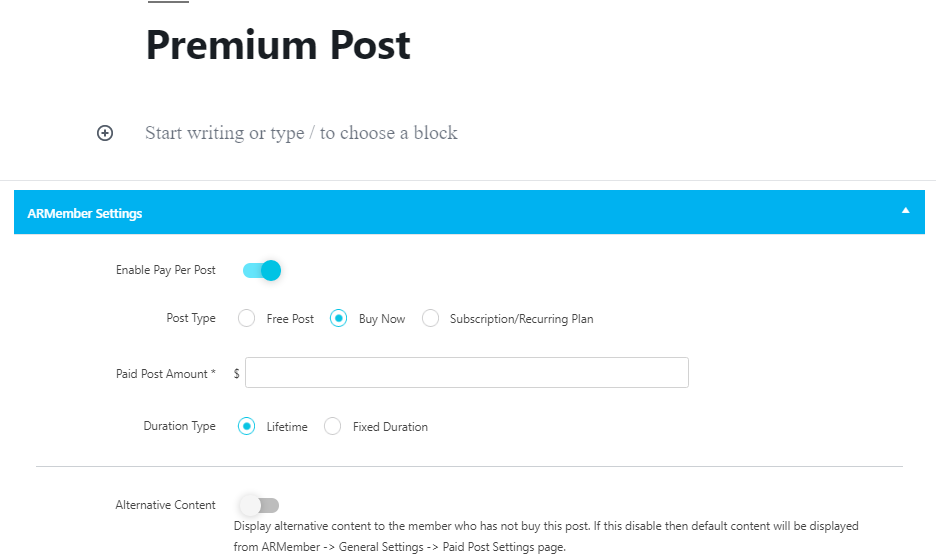The image size is (936, 560).
Task: Click the ARMember Settings header bar
Action: (x=469, y=212)
